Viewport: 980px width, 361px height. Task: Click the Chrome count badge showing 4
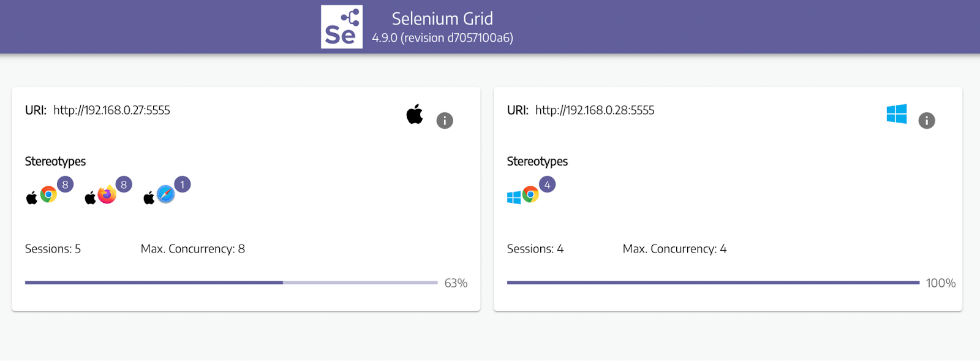pos(547,184)
